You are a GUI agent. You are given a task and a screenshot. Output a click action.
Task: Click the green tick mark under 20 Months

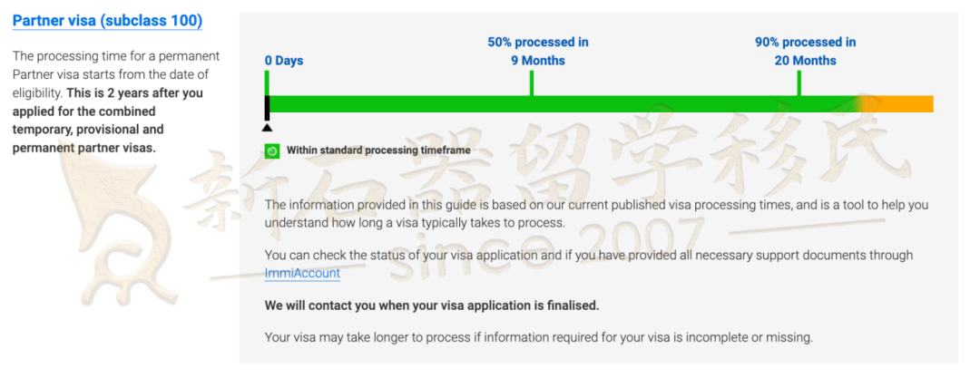(x=799, y=83)
